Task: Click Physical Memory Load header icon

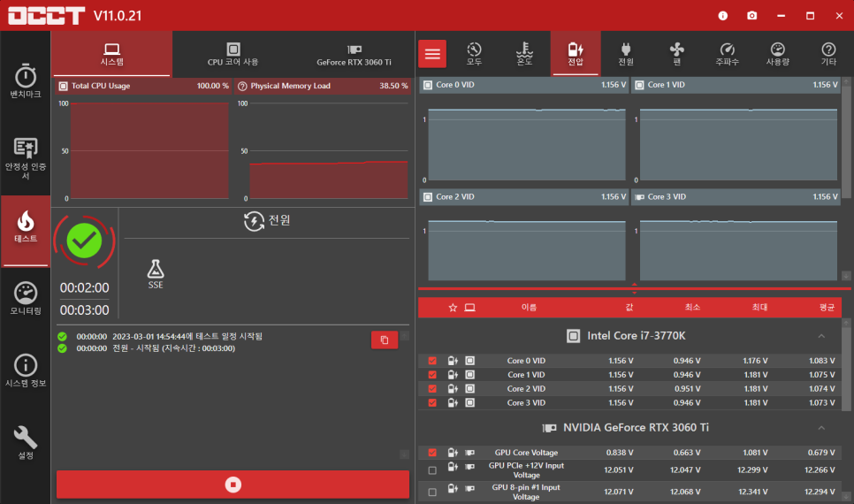Action: click(243, 86)
